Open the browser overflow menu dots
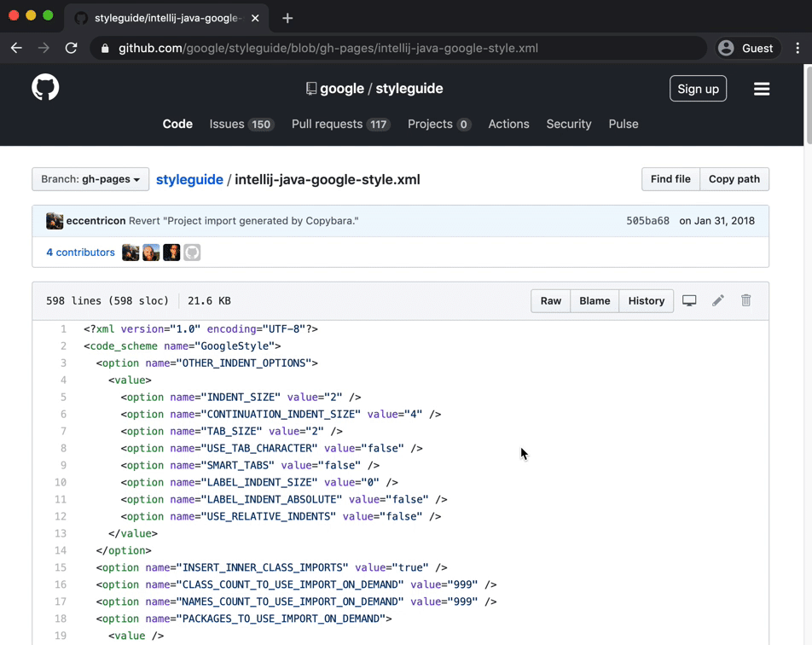Screen dimensions: 812x645 [798, 48]
